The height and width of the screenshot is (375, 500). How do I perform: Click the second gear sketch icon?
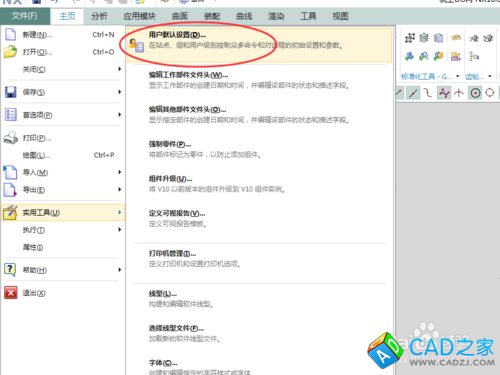pyautogui.click(x=488, y=38)
